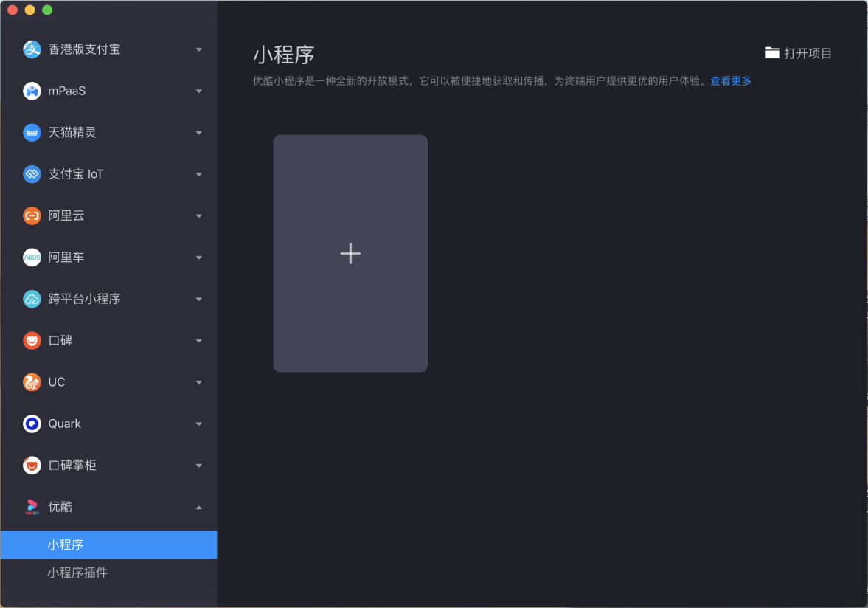Expand the 口碑掌柜 section arrow
The width and height of the screenshot is (868, 608).
[198, 466]
